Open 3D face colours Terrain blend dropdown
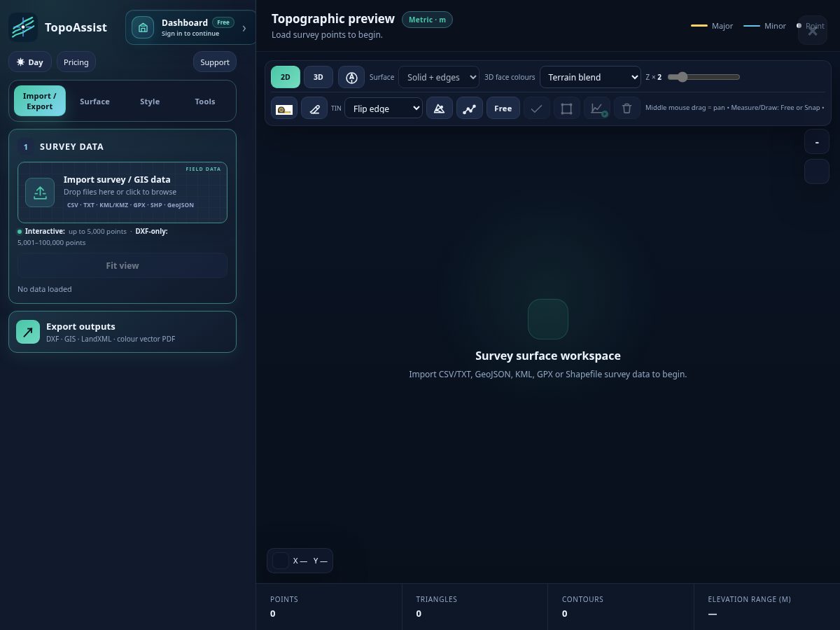The height and width of the screenshot is (630, 840). point(590,77)
